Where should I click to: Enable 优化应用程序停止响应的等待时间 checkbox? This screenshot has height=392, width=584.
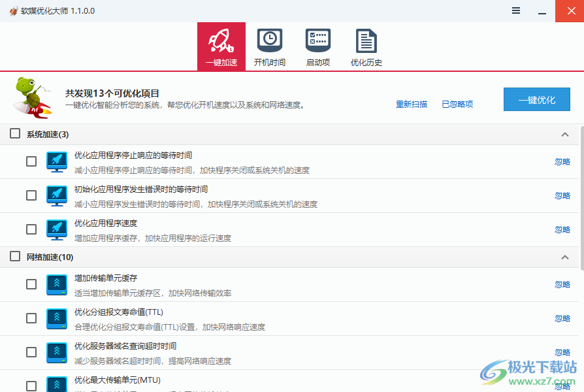click(31, 161)
